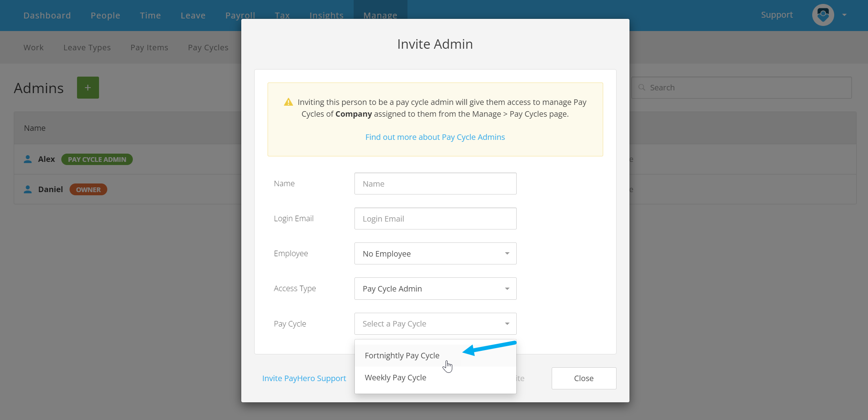Focus the Name input field
Image resolution: width=868 pixels, height=420 pixels.
[435, 183]
